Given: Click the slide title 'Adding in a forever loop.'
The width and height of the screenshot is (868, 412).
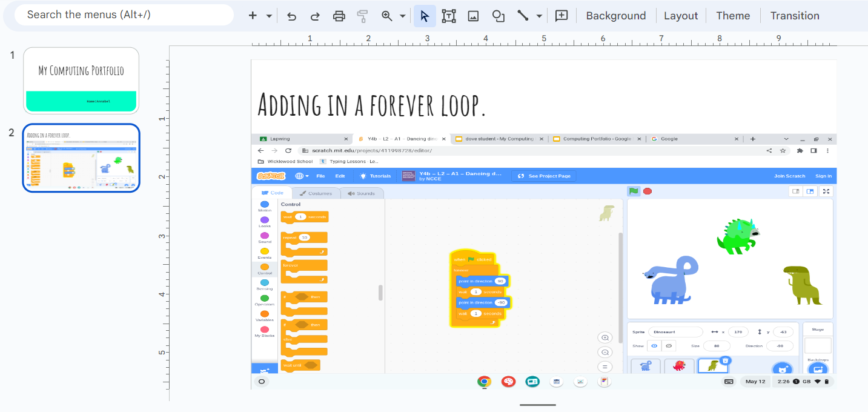Looking at the screenshot, I should point(372,105).
